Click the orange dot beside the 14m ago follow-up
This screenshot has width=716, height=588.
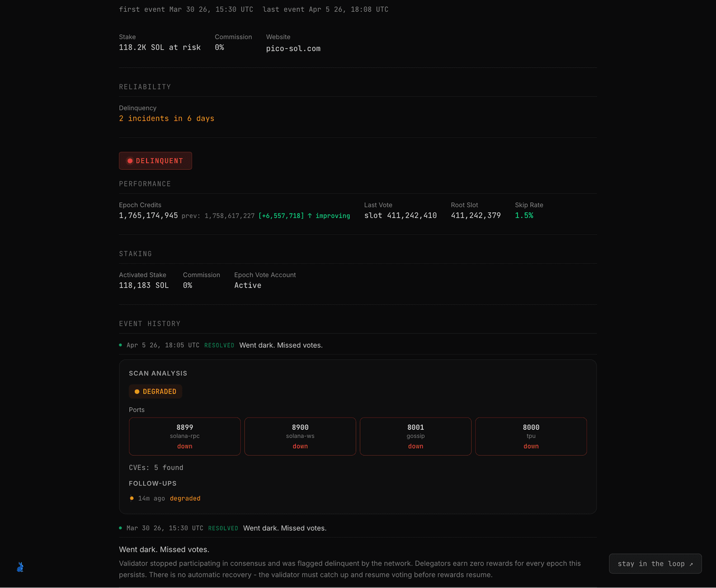(131, 499)
